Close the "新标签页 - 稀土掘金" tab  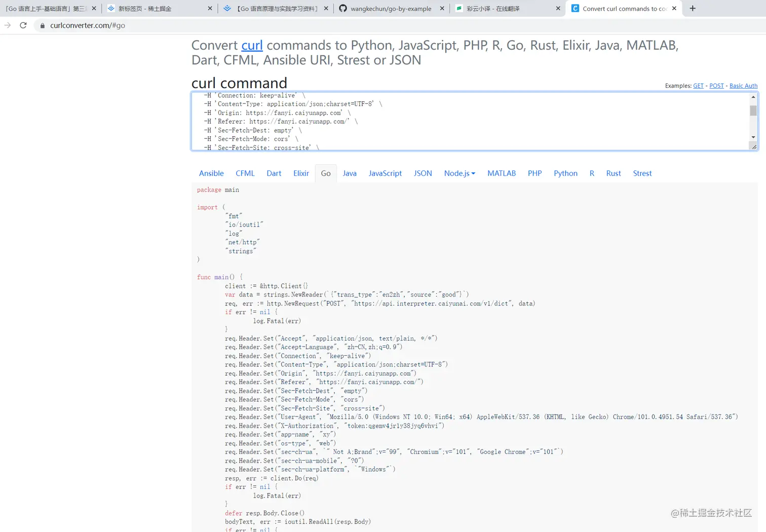click(210, 9)
